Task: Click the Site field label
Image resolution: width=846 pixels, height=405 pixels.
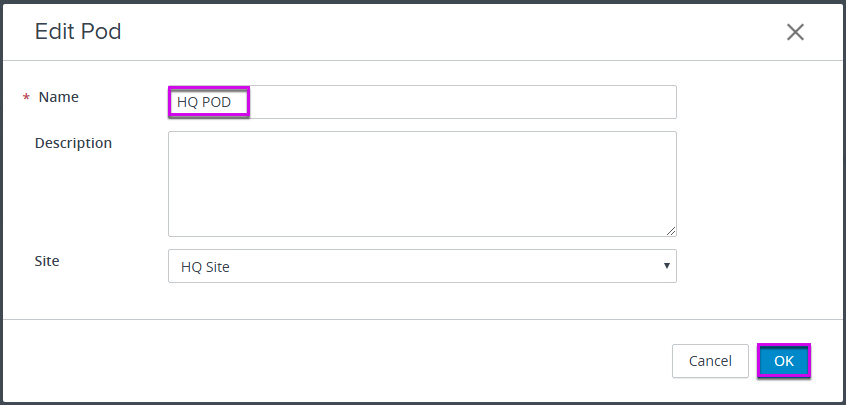Action: 47,261
